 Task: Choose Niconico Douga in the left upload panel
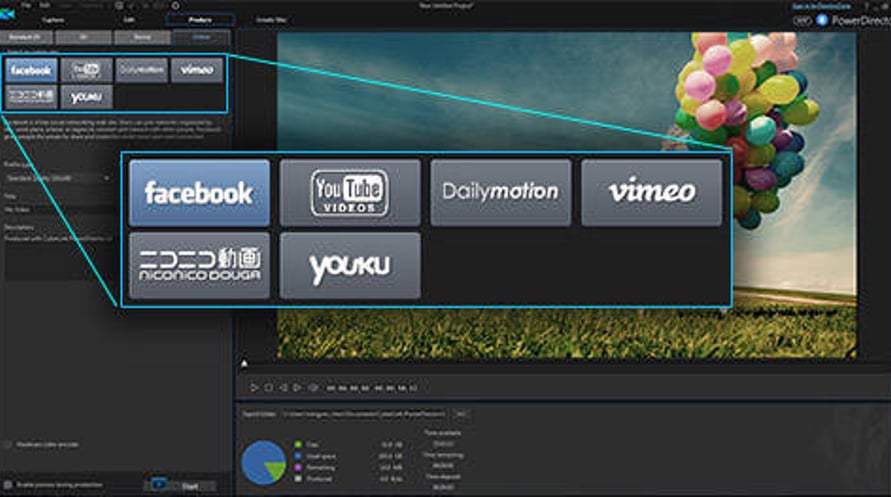(x=32, y=97)
